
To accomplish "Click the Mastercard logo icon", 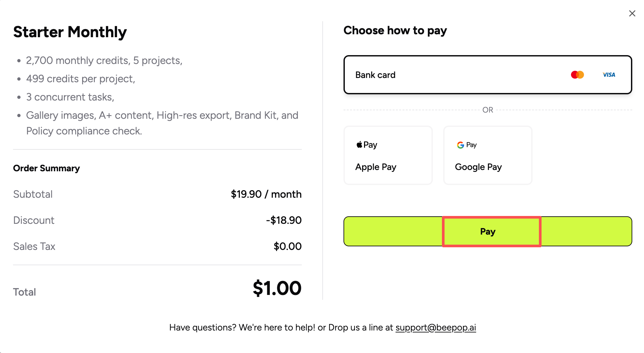I will point(577,75).
